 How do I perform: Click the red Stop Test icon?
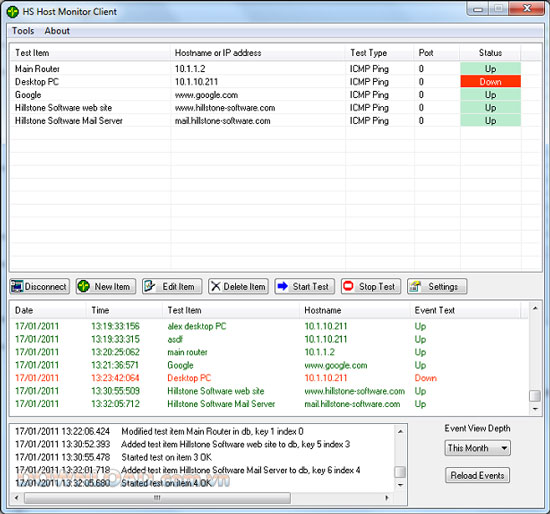click(348, 286)
